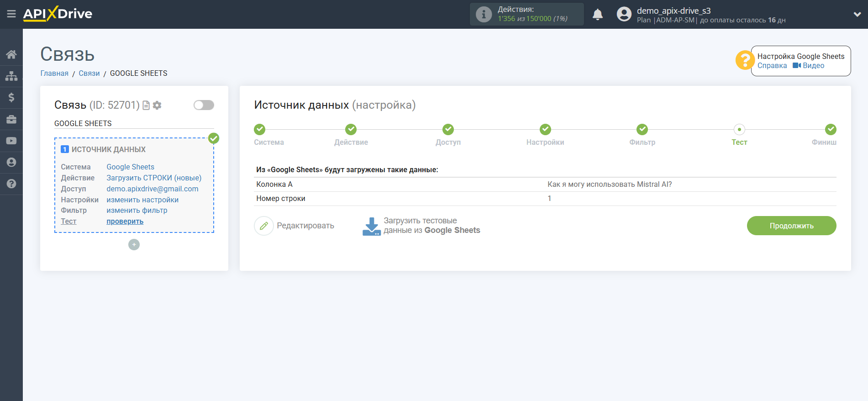Screen dimensions: 868x401
Task: Click the Редактировать pencil button
Action: click(x=295, y=226)
